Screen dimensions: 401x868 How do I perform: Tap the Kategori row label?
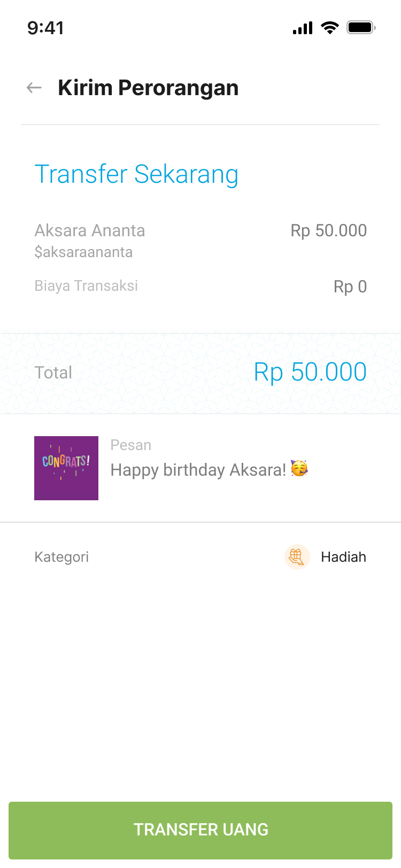61,557
